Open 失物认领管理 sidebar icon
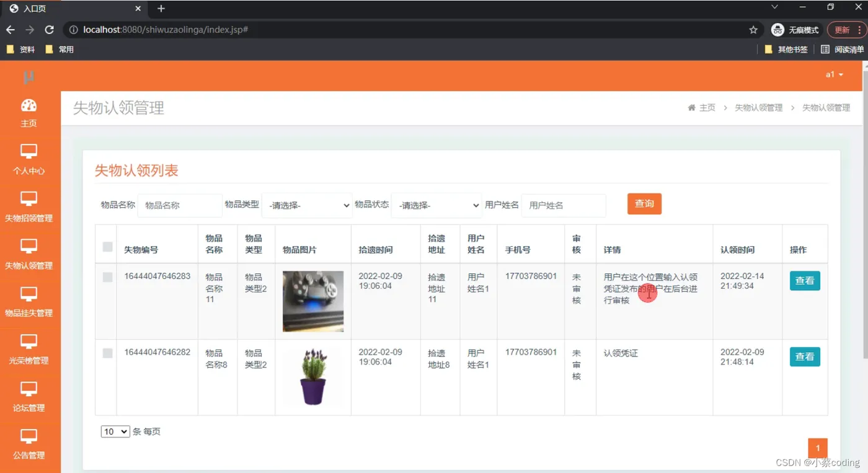 (x=29, y=246)
